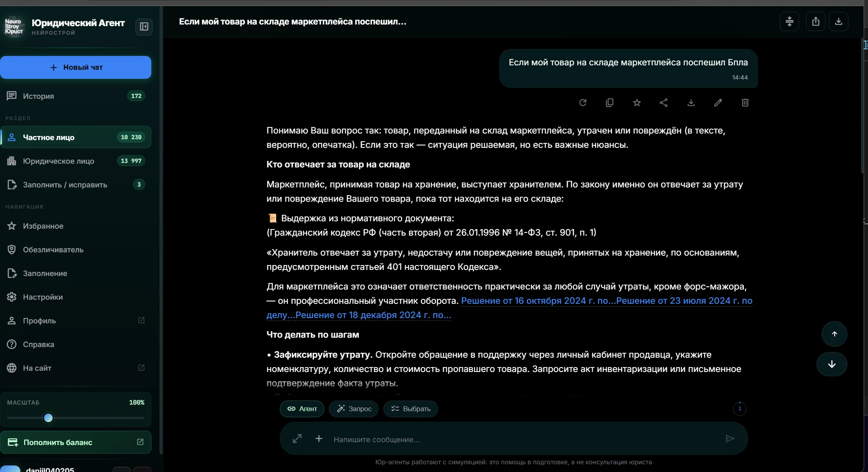The image size is (868, 472).
Task: Open Настройки in navigation
Action: pyautogui.click(x=76, y=297)
